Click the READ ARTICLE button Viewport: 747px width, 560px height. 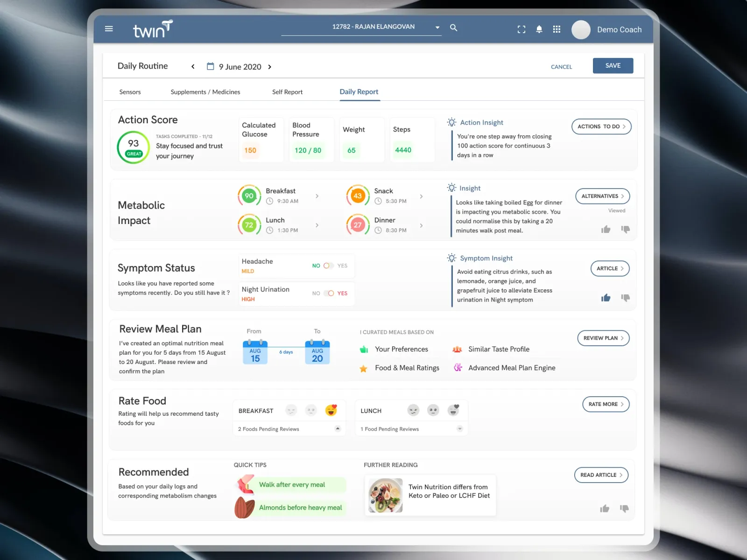pos(601,475)
